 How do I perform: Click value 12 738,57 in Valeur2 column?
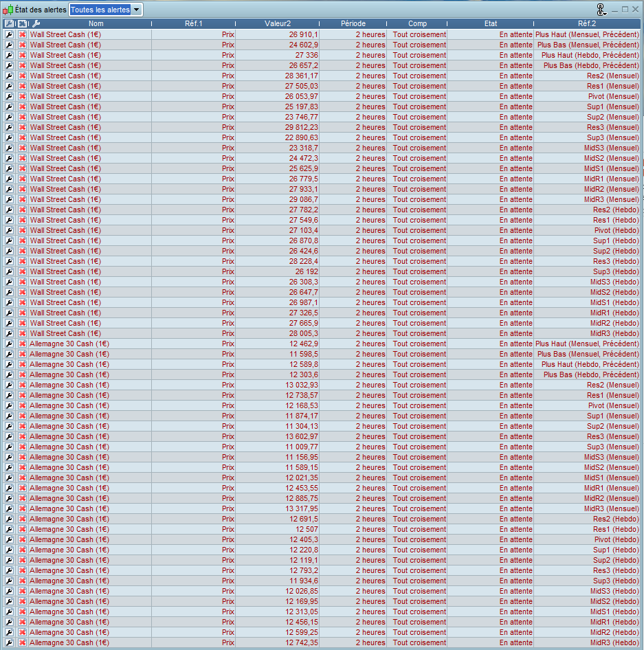[x=302, y=395]
